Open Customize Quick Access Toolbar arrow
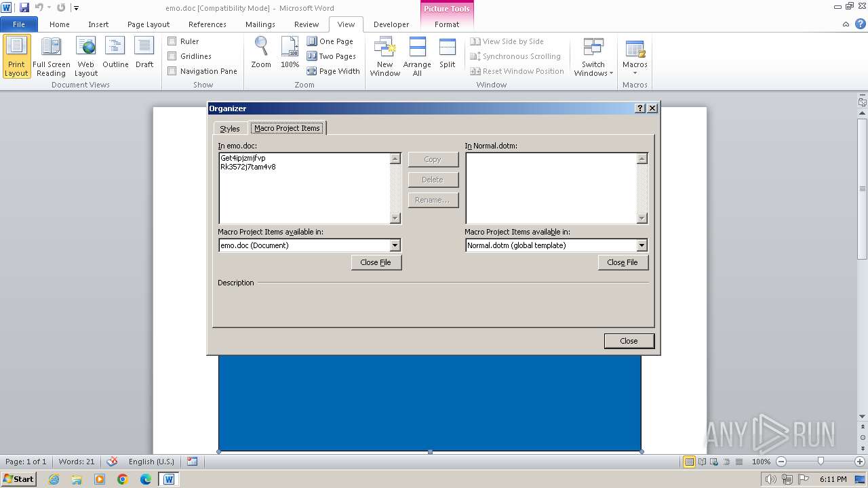The height and width of the screenshot is (488, 868). pos(76,8)
